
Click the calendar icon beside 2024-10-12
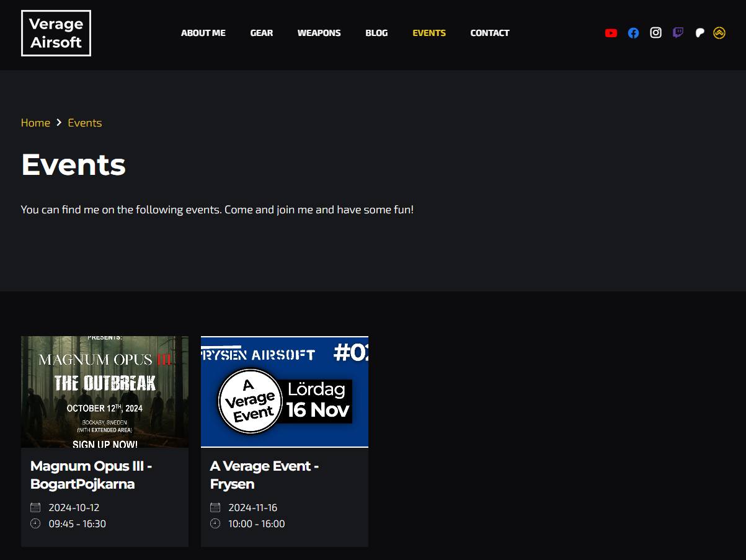(35, 507)
